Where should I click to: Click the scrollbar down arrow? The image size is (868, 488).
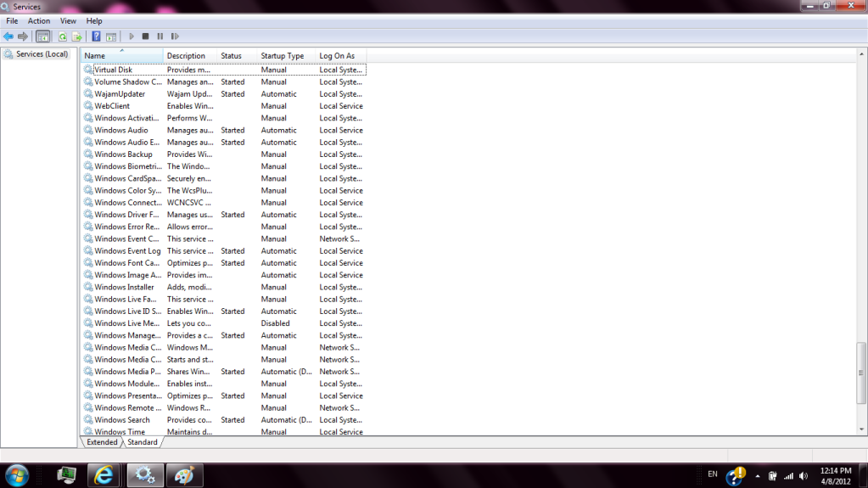pos(861,429)
